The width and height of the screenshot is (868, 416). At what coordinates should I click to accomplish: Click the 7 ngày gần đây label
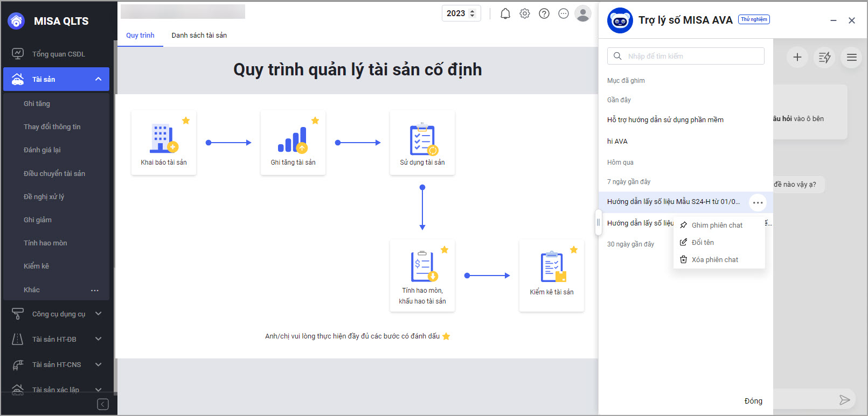(629, 182)
